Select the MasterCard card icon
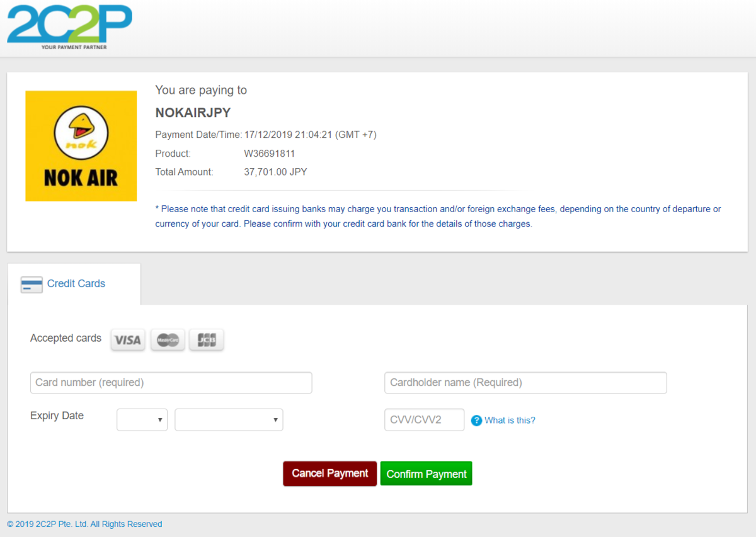Viewport: 756px width, 537px height. [168, 340]
